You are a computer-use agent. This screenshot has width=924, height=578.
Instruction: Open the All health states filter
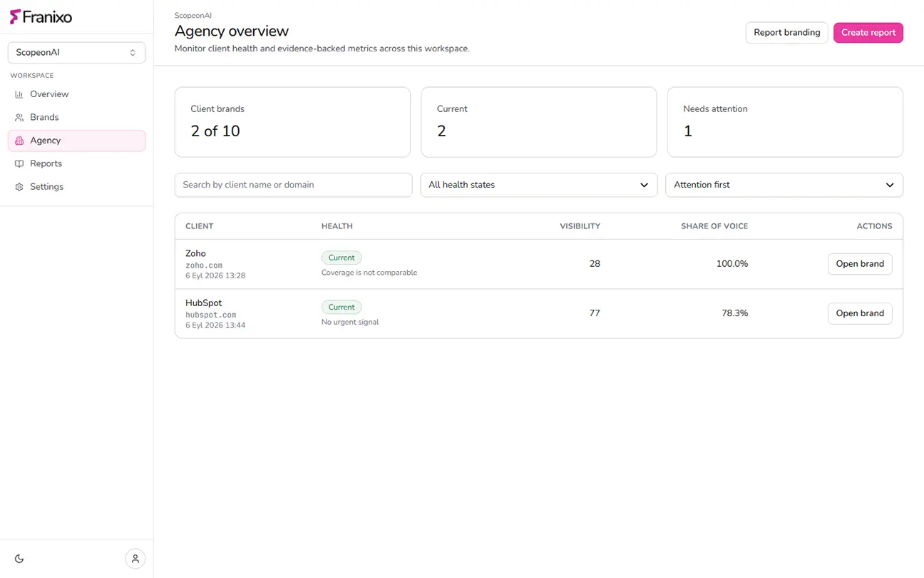pos(539,185)
